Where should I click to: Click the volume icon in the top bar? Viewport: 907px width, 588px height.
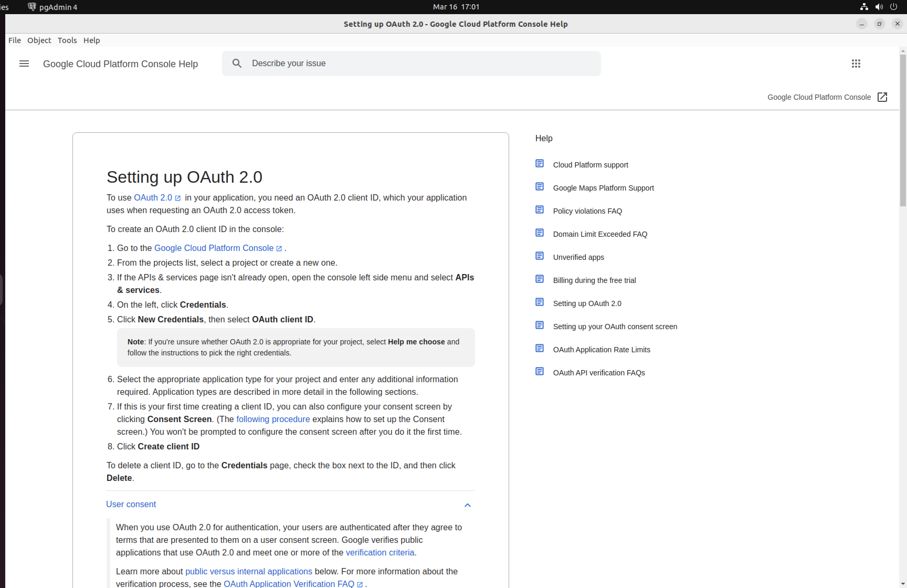click(x=879, y=7)
